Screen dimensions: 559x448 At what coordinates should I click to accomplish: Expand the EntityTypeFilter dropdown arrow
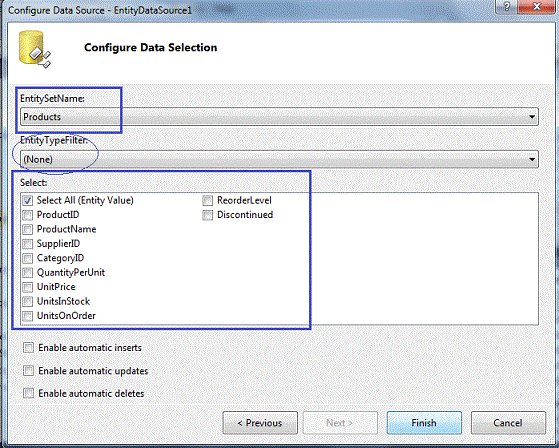[x=532, y=159]
